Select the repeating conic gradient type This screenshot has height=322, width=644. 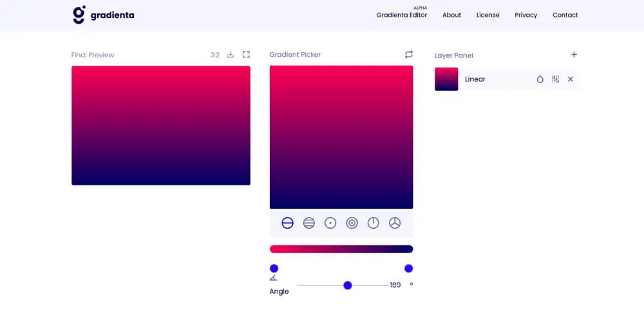(395, 223)
